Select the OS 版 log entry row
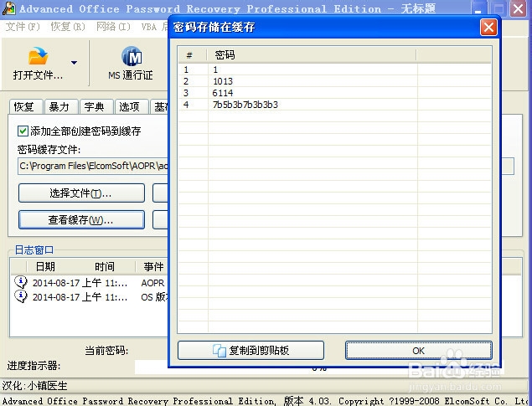This screenshot has height=406, width=532. point(90,297)
